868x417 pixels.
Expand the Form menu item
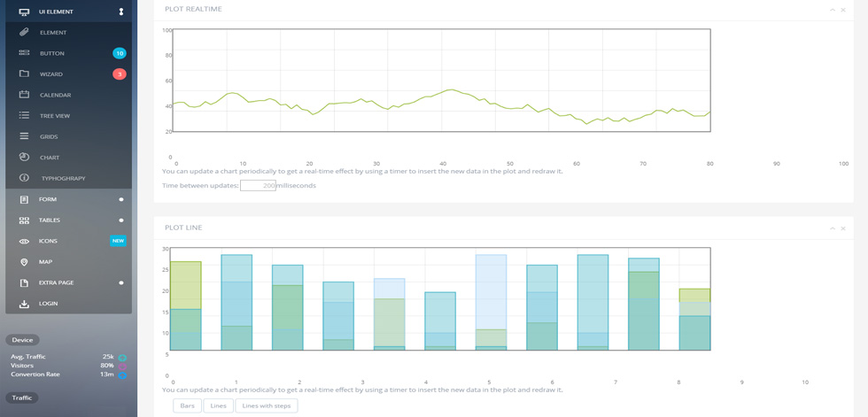coord(69,199)
